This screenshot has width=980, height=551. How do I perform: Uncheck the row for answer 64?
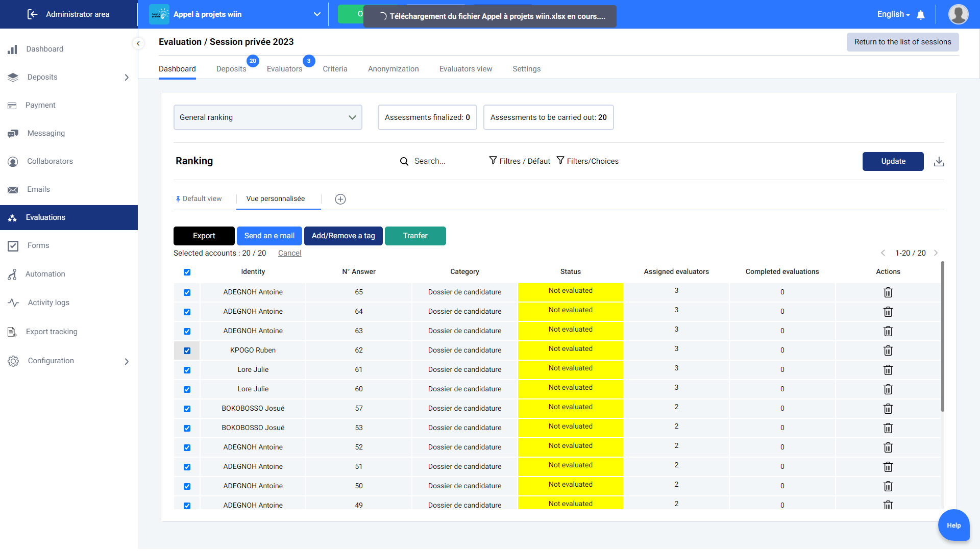point(187,312)
